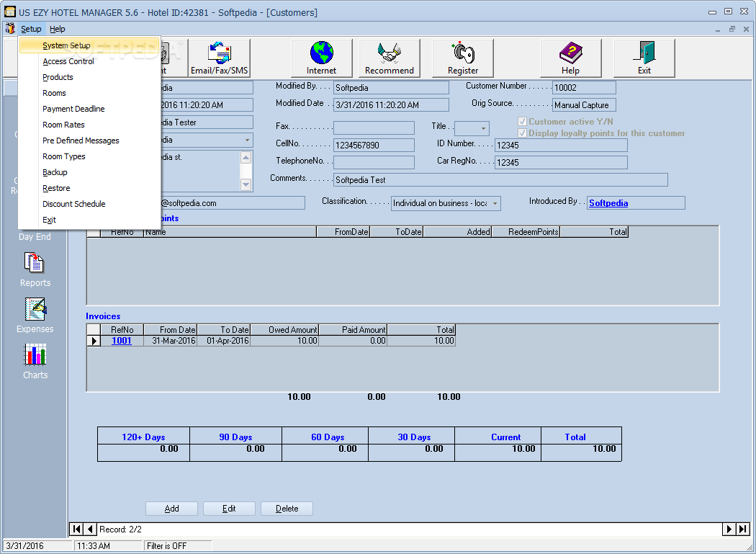Click the Modified Date field
Image resolution: width=756 pixels, height=554 pixels.
pyautogui.click(x=391, y=105)
